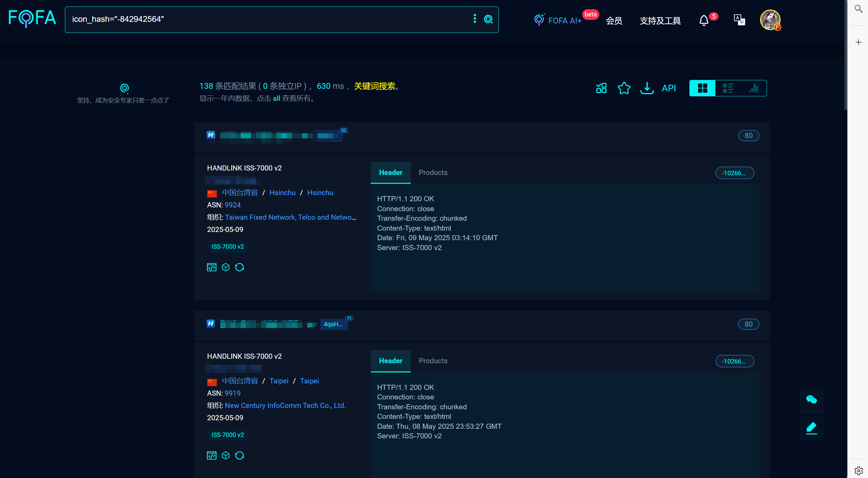Click 'all' to view all data

276,98
